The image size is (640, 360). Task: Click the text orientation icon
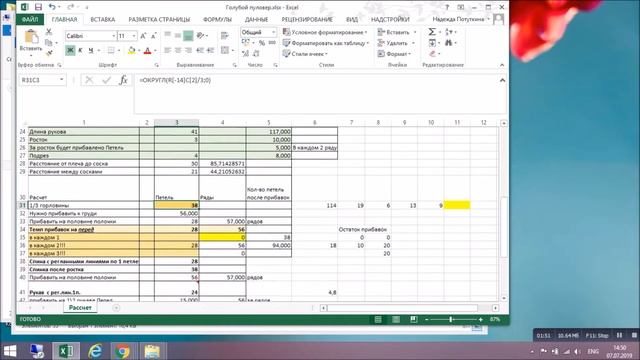click(x=200, y=36)
